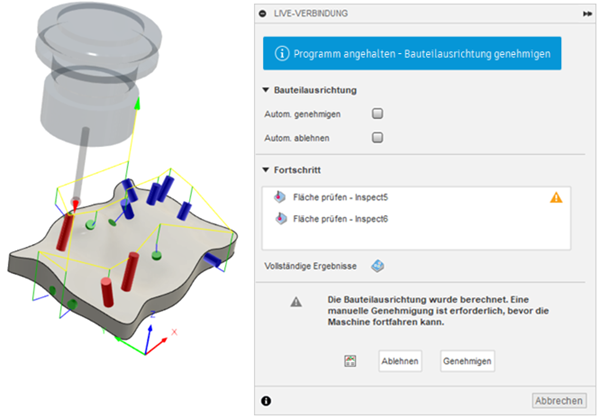The image size is (600, 419).
Task: Open Vollständige Ergebnisse results icon
Action: pos(377,266)
